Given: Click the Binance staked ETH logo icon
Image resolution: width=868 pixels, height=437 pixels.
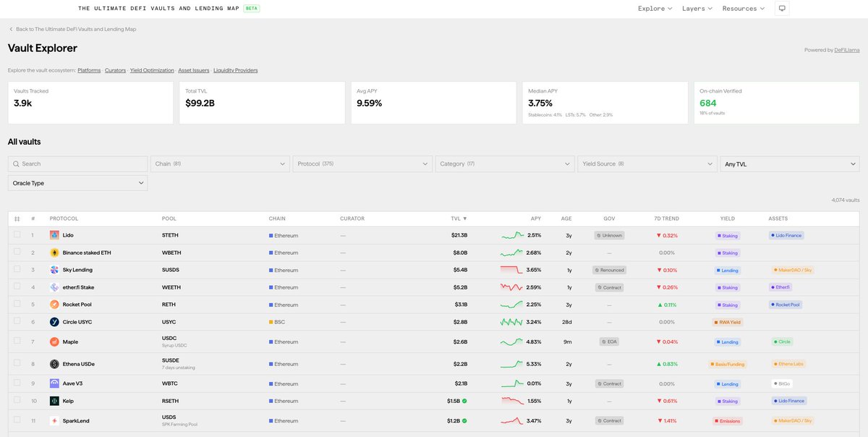Looking at the screenshot, I should [54, 253].
